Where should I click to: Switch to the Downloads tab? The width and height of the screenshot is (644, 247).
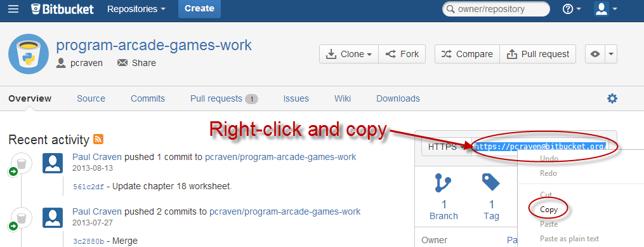[x=398, y=98]
